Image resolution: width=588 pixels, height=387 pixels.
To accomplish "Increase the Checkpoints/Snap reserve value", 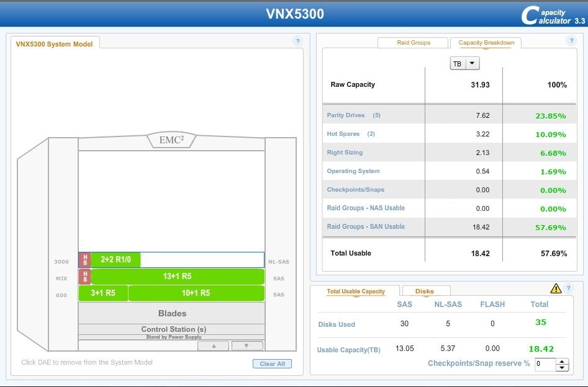I will [x=562, y=361].
